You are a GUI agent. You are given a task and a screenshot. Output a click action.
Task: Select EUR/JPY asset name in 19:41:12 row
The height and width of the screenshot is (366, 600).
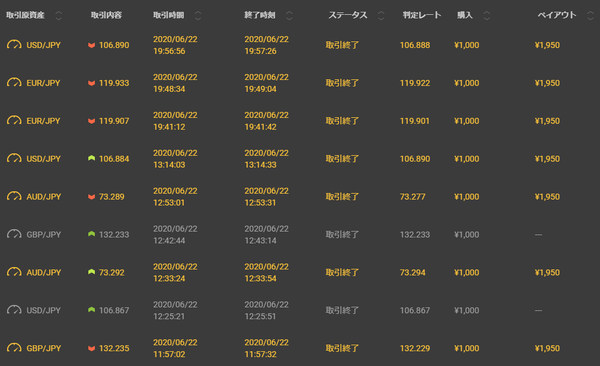pos(43,121)
